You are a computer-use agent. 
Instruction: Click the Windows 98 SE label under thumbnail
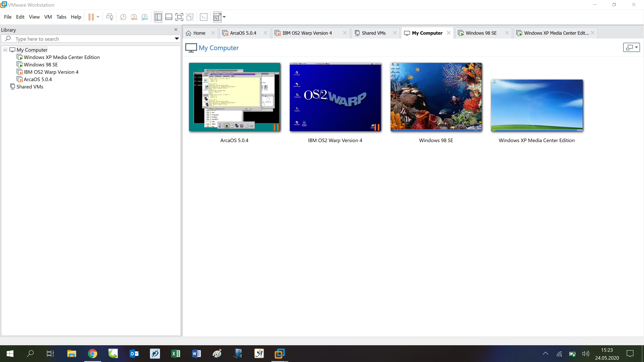click(436, 140)
